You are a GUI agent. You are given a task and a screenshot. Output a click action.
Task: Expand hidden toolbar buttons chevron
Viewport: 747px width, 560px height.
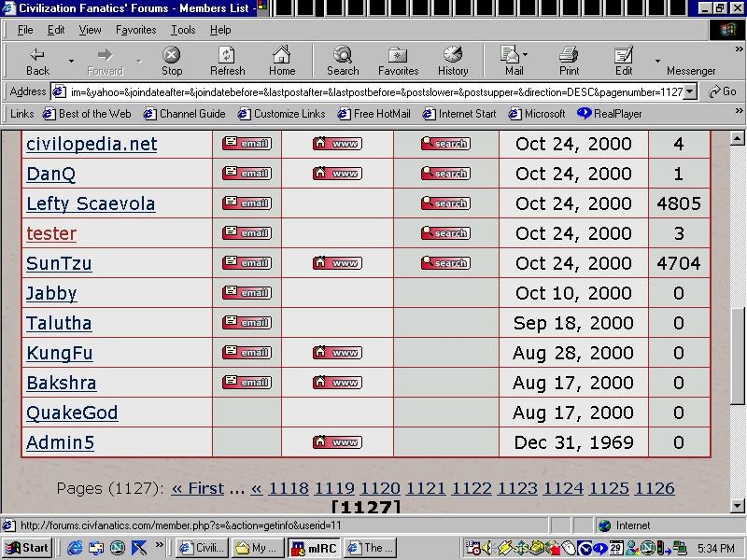pos(739,49)
